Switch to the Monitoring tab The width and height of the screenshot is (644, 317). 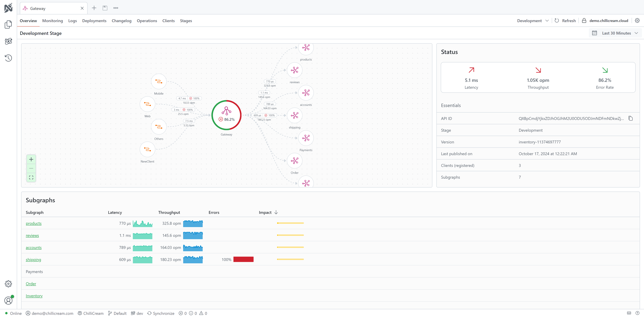click(x=52, y=21)
